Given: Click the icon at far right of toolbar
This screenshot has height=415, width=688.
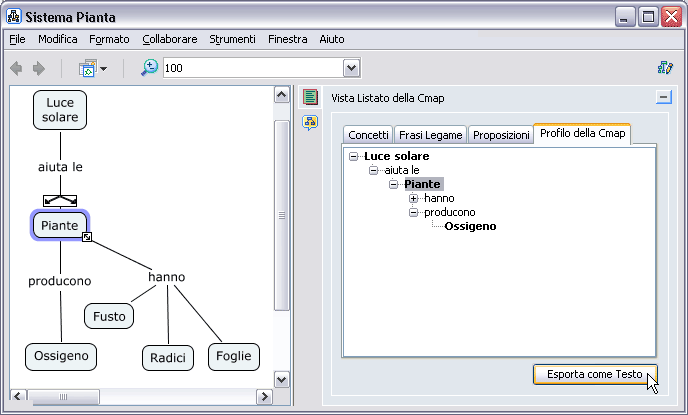Looking at the screenshot, I should point(665,68).
